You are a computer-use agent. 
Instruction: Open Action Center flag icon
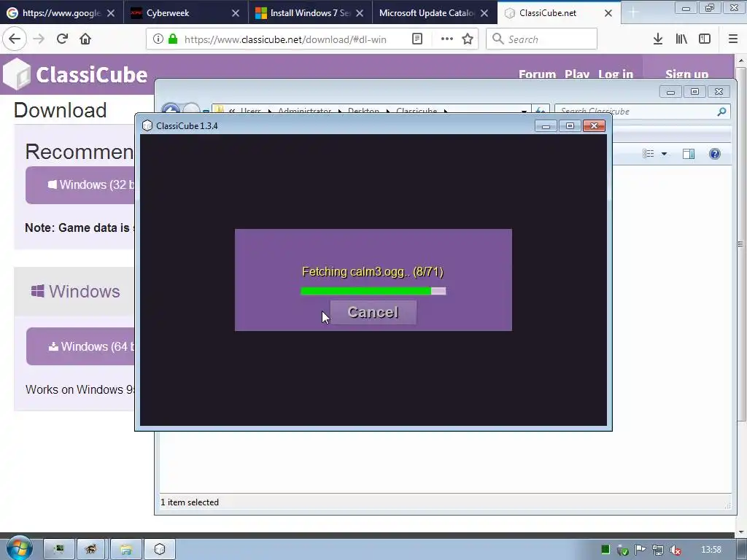(640, 550)
